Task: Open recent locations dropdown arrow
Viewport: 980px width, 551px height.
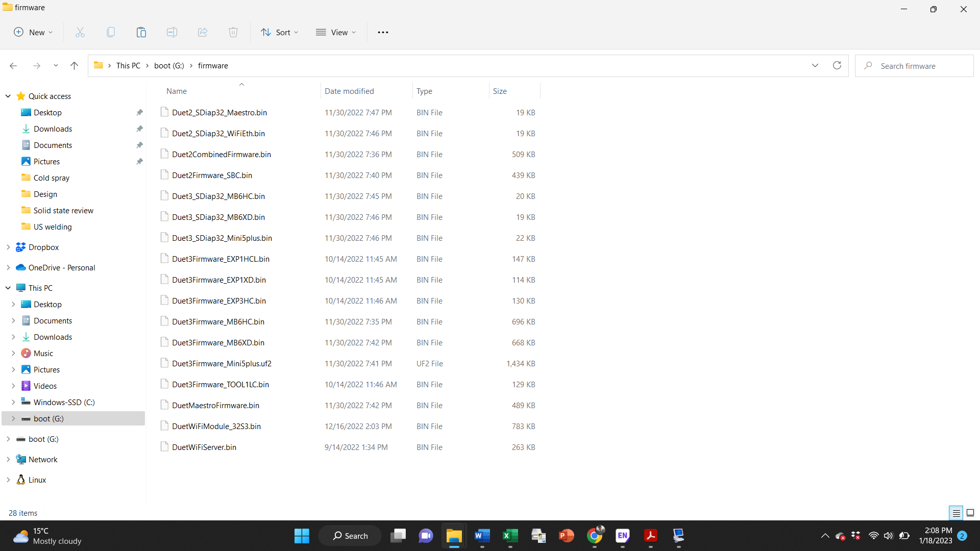Action: tap(56, 66)
